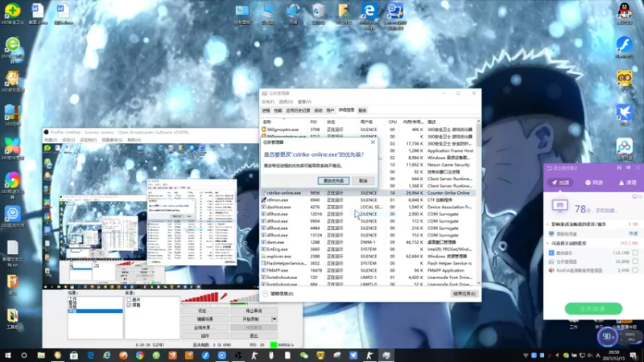Click the 360gmoptm.exe process icon

264,130
